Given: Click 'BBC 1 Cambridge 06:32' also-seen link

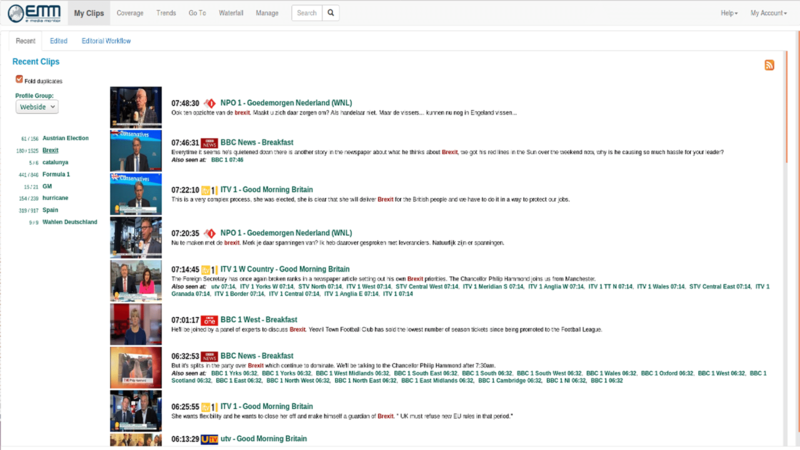Looking at the screenshot, I should (x=510, y=381).
